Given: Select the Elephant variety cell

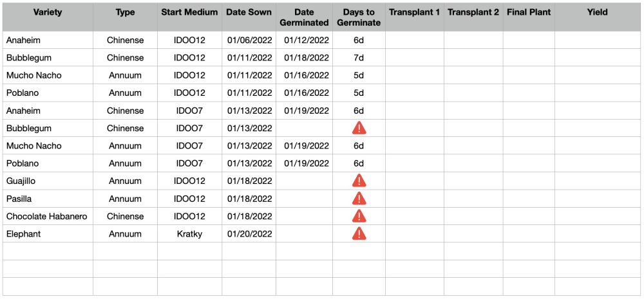Looking at the screenshot, I should (48, 234).
